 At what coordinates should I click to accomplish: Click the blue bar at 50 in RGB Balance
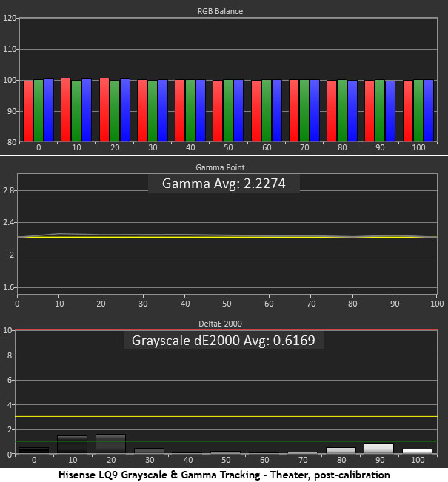coord(238,110)
